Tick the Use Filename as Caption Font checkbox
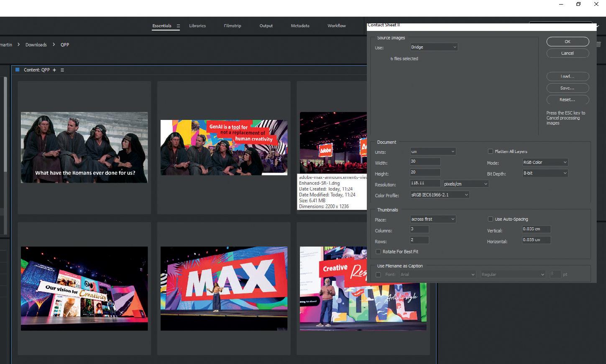 click(x=378, y=275)
